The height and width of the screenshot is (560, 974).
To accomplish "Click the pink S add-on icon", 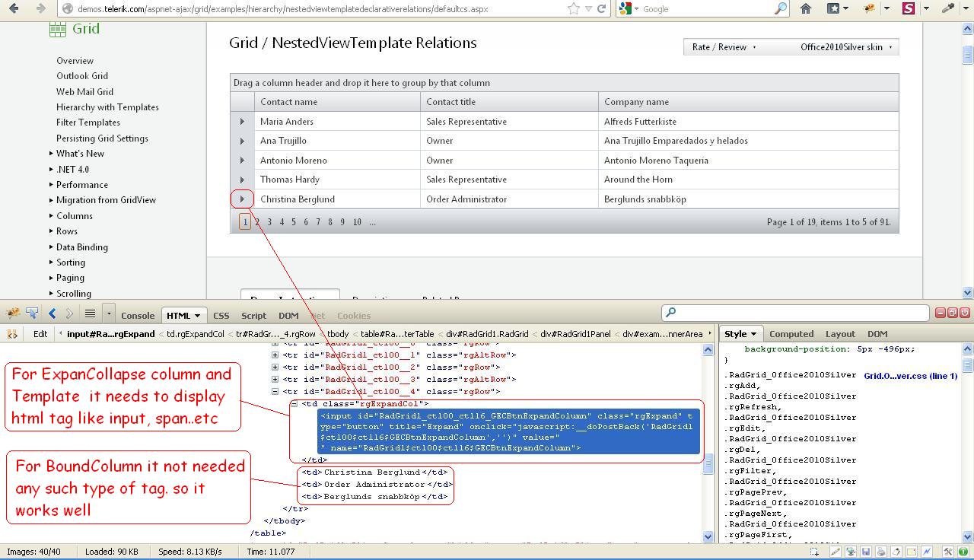I will click(x=909, y=8).
